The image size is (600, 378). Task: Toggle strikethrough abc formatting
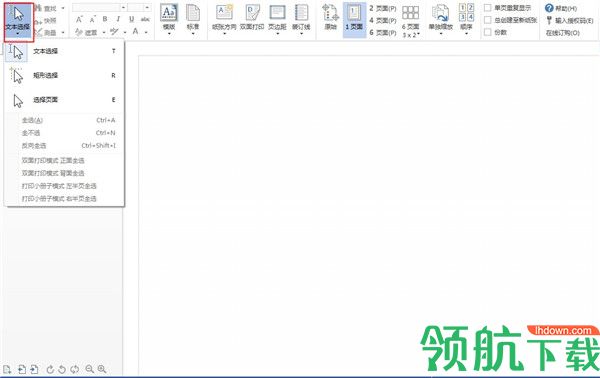point(145,19)
